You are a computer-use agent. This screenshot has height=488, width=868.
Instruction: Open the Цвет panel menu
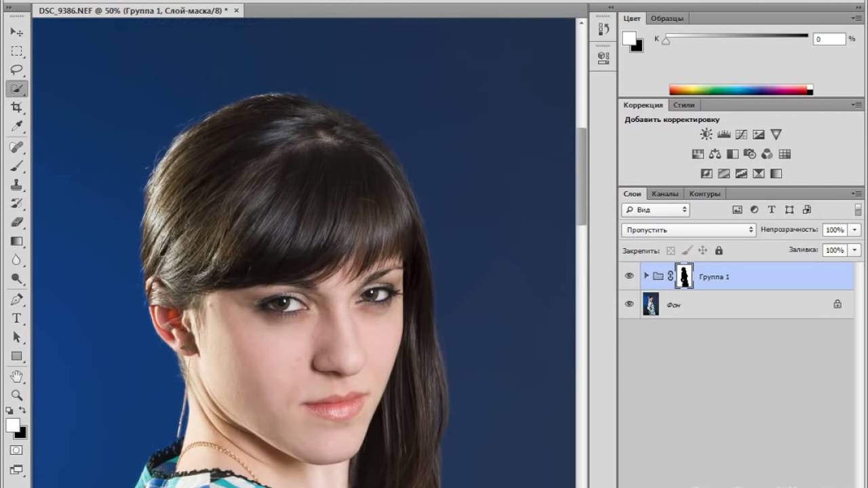point(856,19)
